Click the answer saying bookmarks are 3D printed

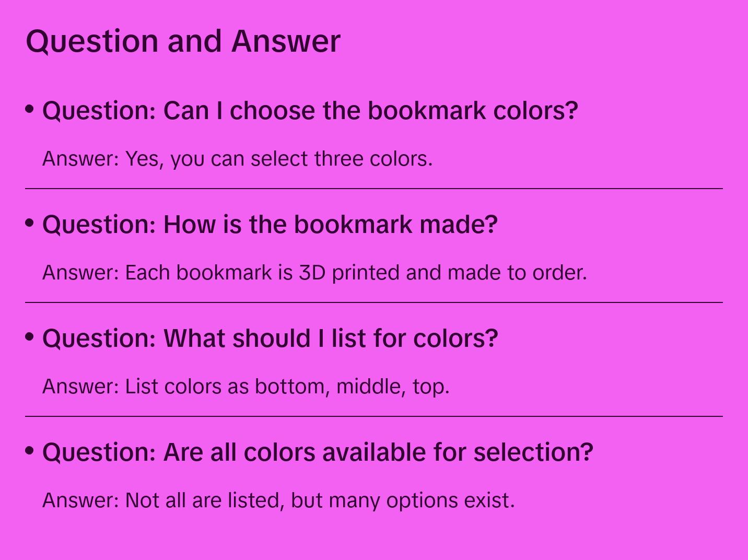coord(314,273)
